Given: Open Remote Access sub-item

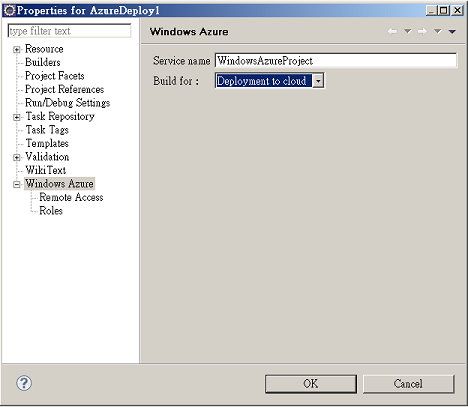Looking at the screenshot, I should pos(71,197).
